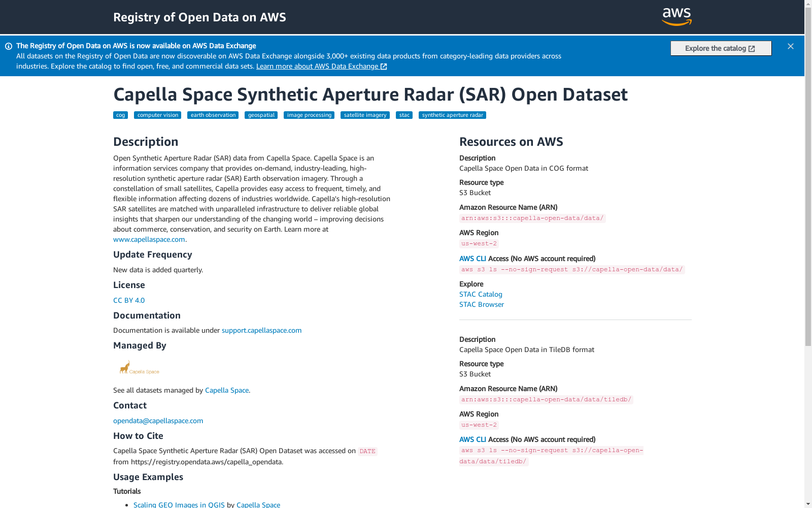Open the STAC Catalog link
The height and width of the screenshot is (508, 812).
click(481, 295)
